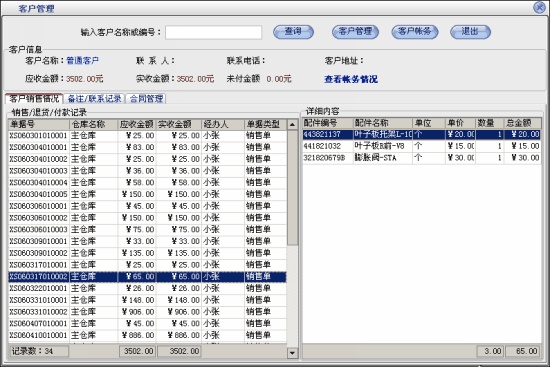The width and height of the screenshot is (550, 367).
Task: Close the 客户管理 window
Action: pos(539,7)
